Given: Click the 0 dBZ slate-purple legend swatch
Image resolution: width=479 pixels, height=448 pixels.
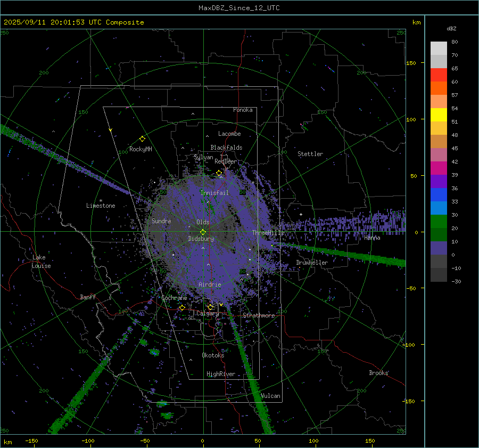Looking at the screenshot, I should tap(439, 248).
